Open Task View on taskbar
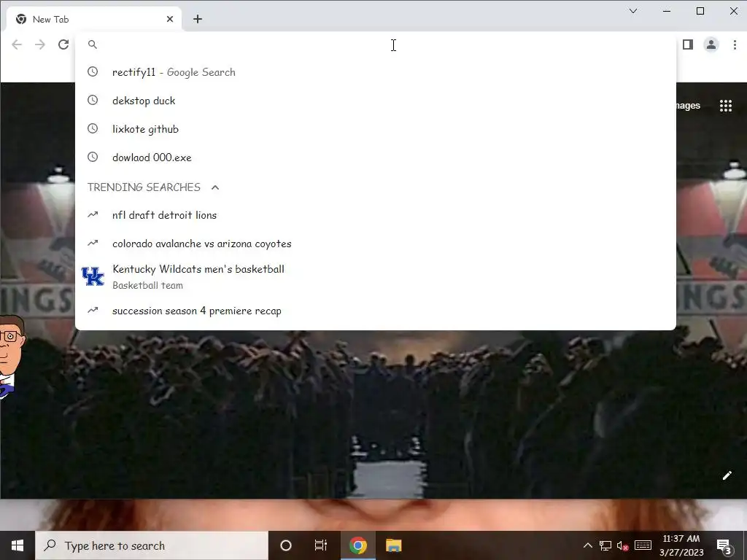The image size is (747, 560). [x=321, y=545]
